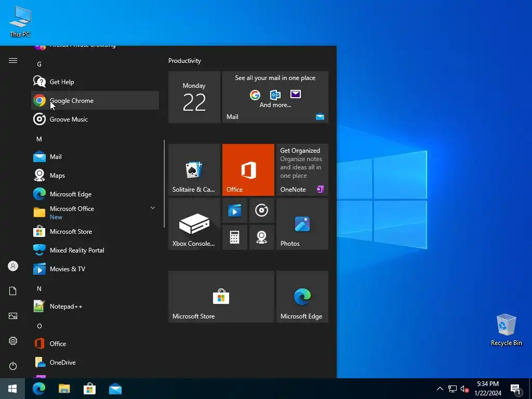Open network status tray icon
The height and width of the screenshot is (399, 532).
pos(453,389)
